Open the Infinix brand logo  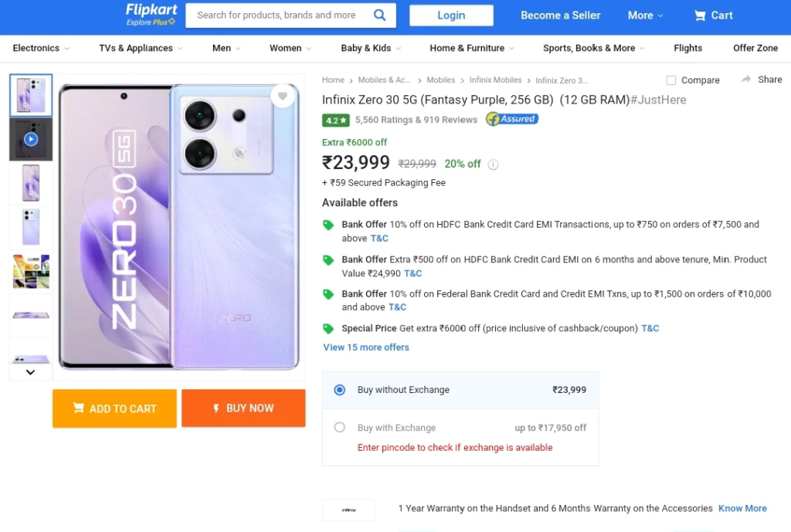pyautogui.click(x=348, y=510)
